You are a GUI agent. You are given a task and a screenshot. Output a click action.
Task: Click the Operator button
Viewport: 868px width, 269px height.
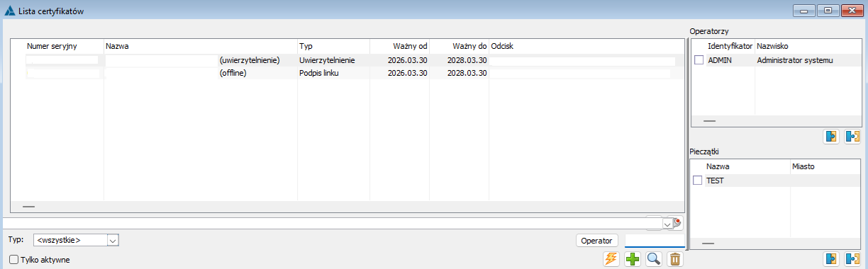[597, 241]
